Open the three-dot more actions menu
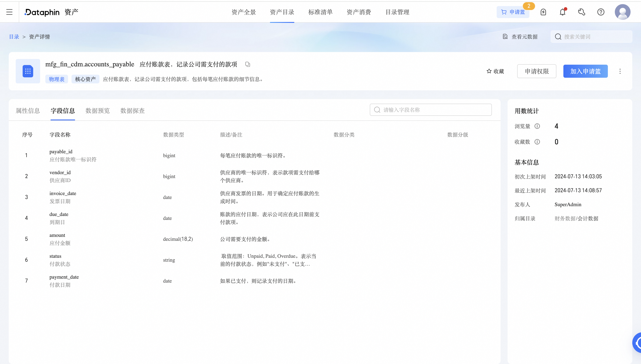 620,71
